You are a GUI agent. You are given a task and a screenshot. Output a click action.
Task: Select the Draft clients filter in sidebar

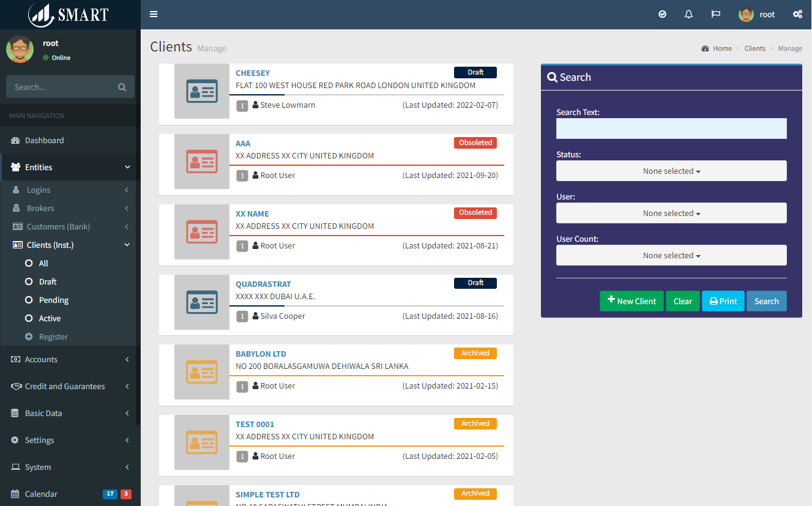[x=48, y=282]
